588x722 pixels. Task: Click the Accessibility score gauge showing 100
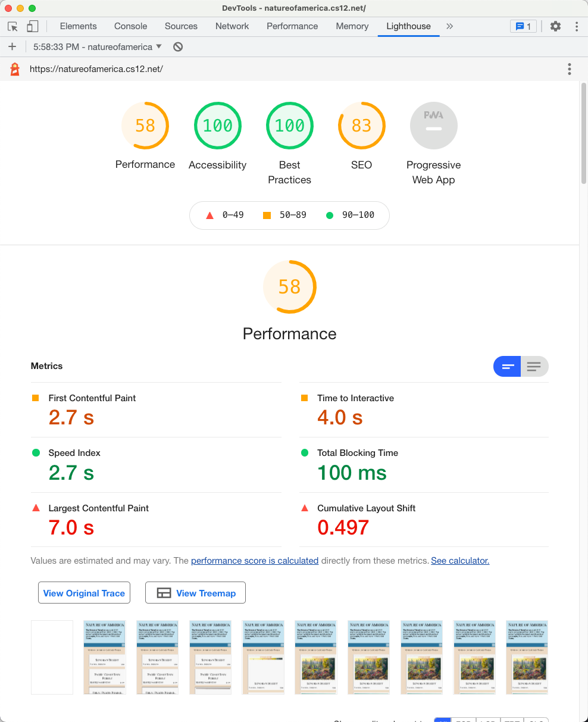217,126
